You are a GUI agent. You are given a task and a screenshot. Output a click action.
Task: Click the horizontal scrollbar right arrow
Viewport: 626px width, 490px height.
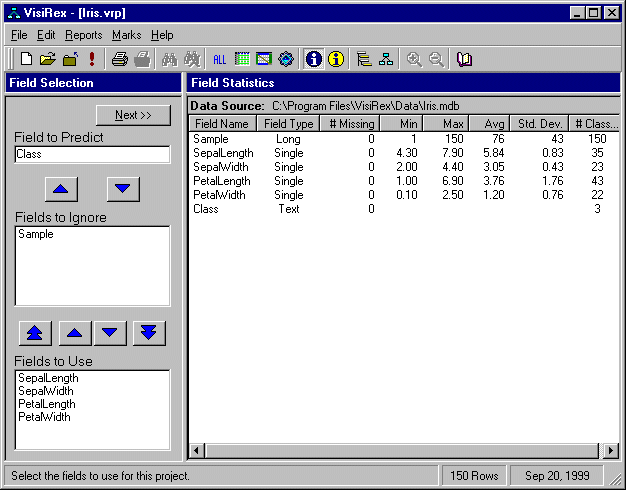click(x=611, y=451)
